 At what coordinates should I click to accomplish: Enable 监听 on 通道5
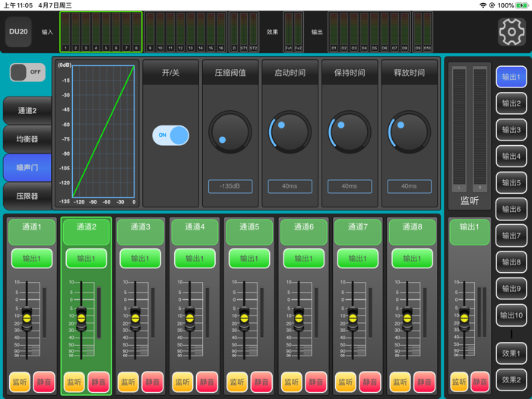pos(237,382)
